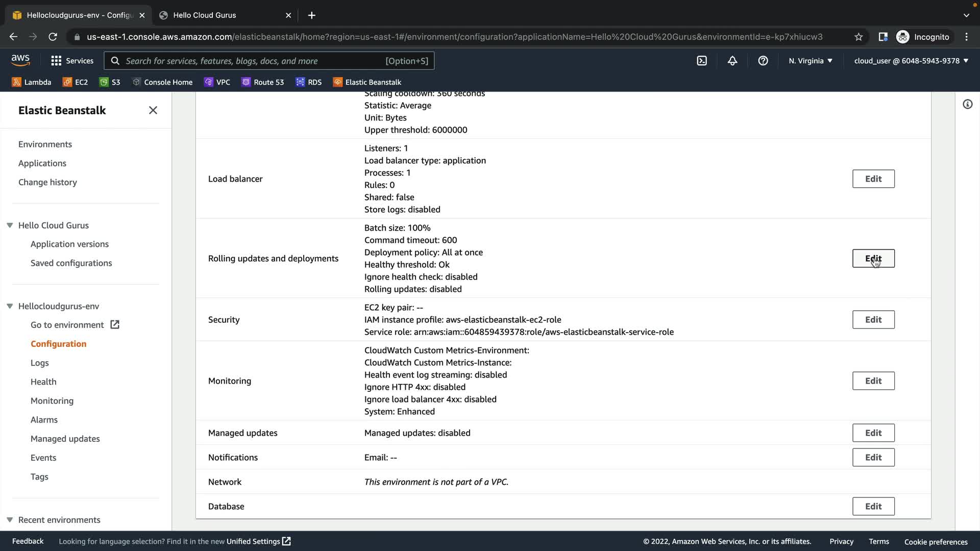Click the notifications bell icon
980x551 pixels.
tap(732, 61)
